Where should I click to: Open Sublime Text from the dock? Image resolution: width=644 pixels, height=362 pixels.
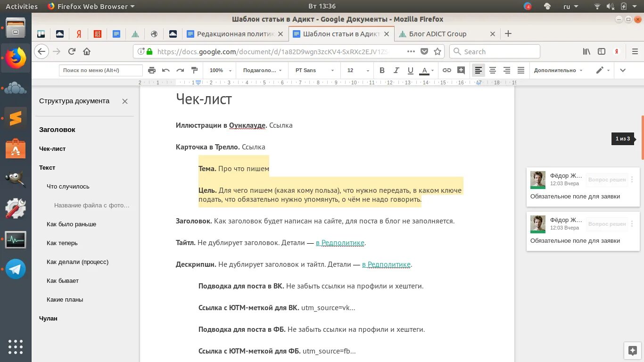click(x=16, y=118)
